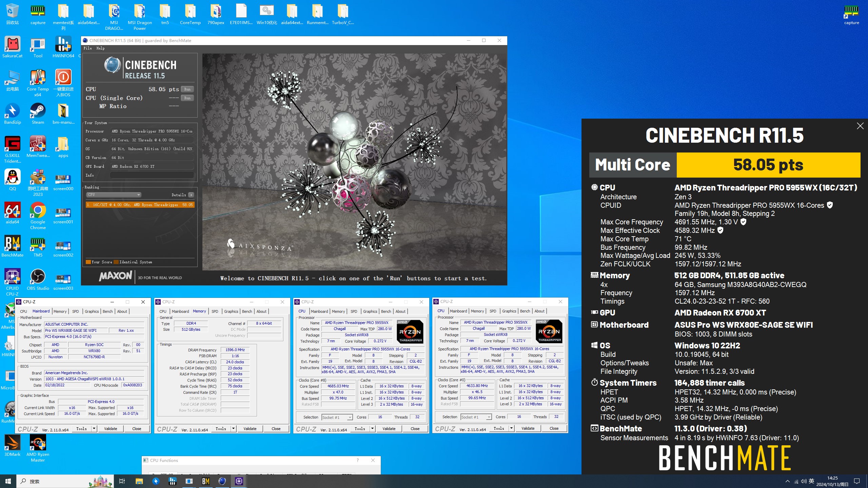
Task: Open Socket #1 selection in Core #8 CPU-Z
Action: (337, 417)
